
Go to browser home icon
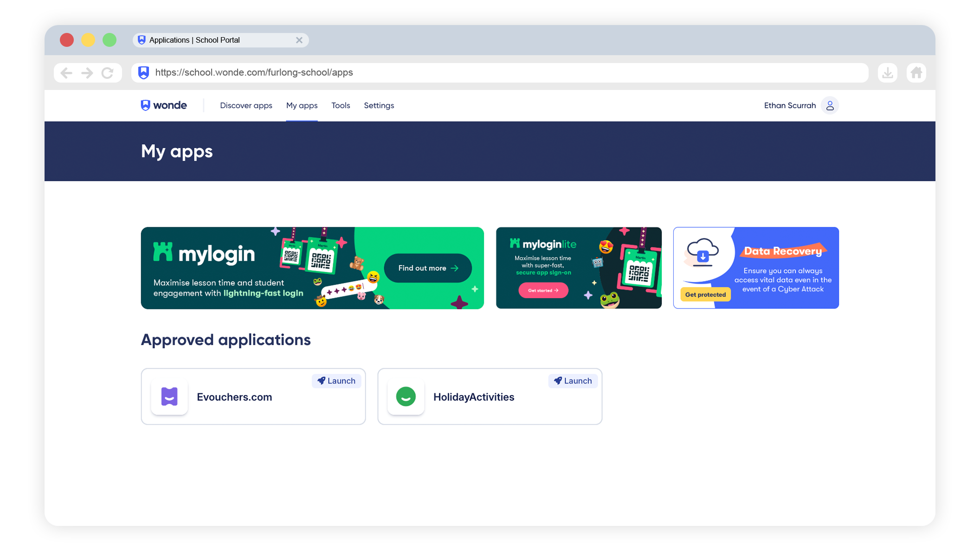pos(916,73)
